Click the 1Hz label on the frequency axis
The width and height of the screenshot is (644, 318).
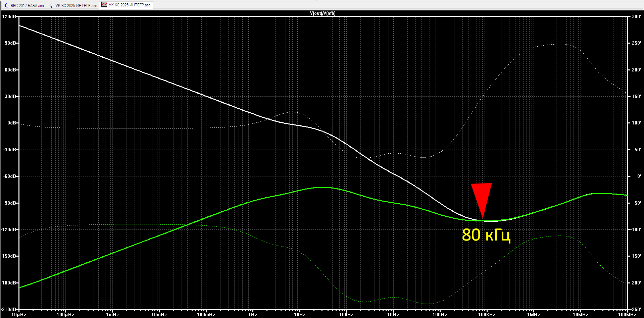coord(253,315)
